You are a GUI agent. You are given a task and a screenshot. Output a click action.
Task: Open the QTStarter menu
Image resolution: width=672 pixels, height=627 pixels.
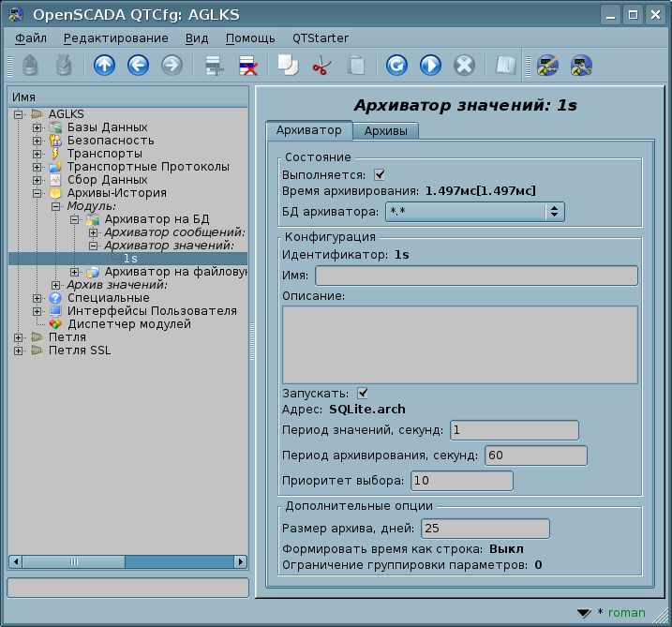320,38
